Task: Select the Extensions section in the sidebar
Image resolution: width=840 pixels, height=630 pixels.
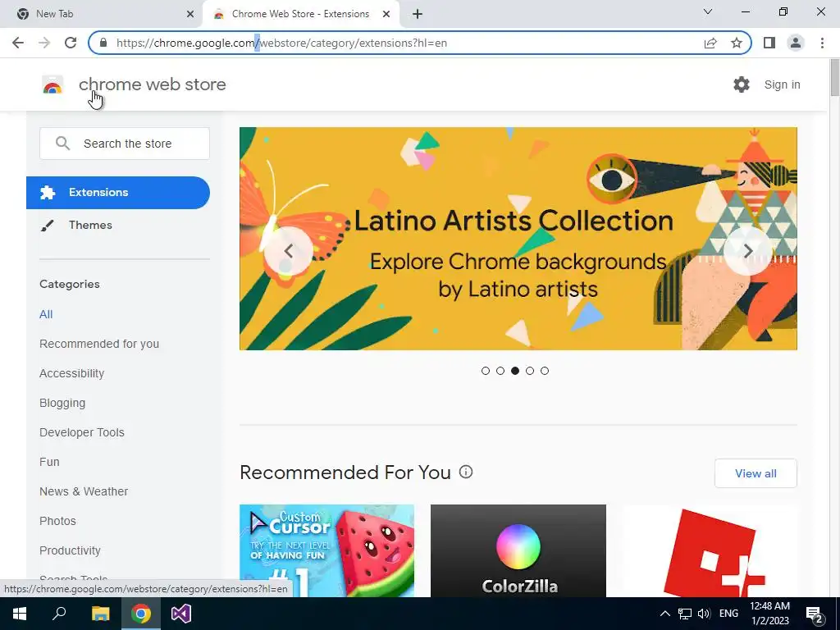Action: (118, 192)
